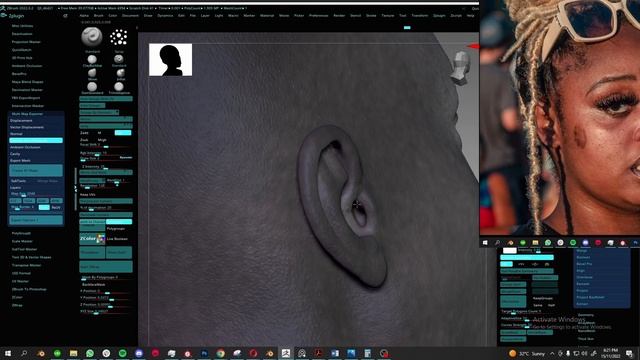The width and height of the screenshot is (640, 360).
Task: Open the Windows Start menu
Action: (x=8, y=353)
